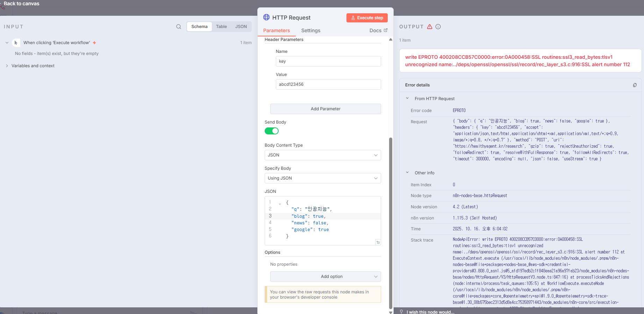The height and width of the screenshot is (314, 644).
Task: Click the Stack trace text block
Action: click(x=541, y=273)
